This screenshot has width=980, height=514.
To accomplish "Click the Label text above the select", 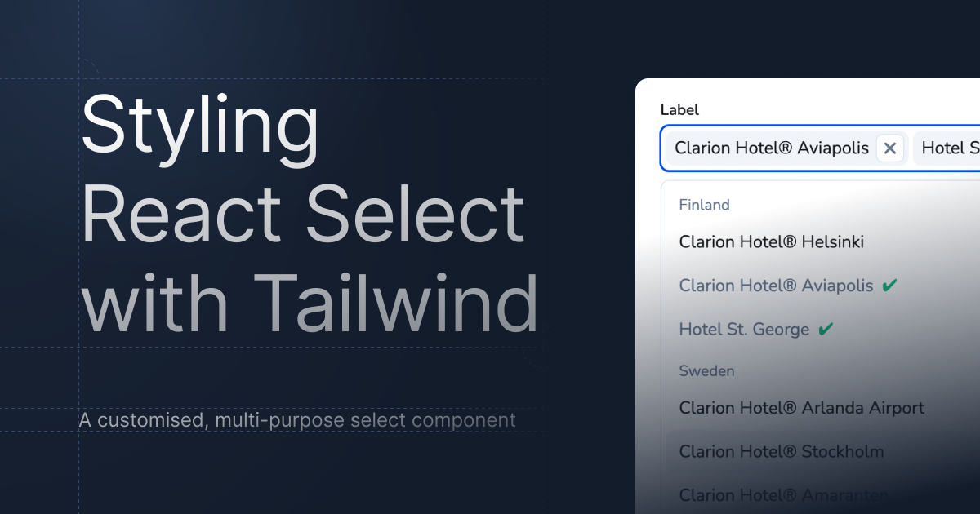I will [679, 110].
